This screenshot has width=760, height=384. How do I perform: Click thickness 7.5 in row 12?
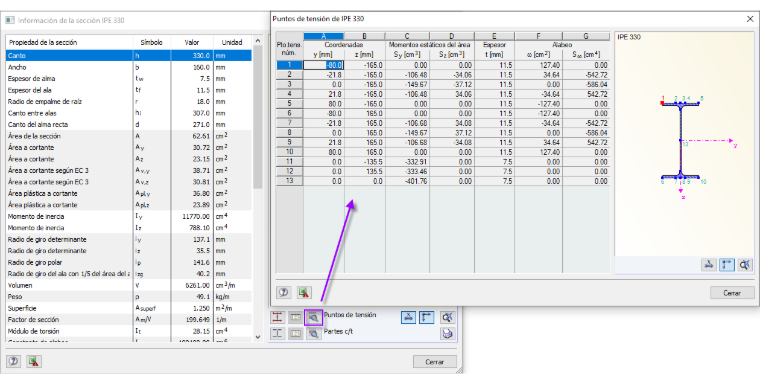point(494,172)
